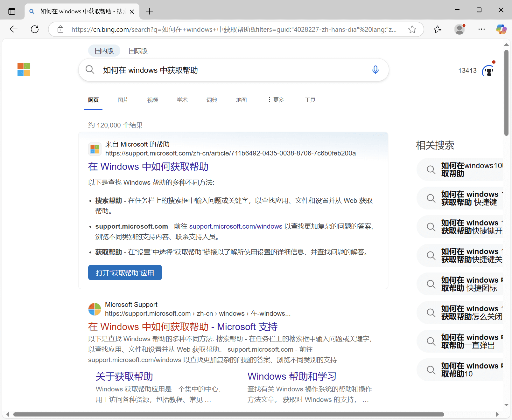Viewport: 512px width, 420px height.
Task: Click the vertical scrollbar thumb
Action: (x=506, y=93)
